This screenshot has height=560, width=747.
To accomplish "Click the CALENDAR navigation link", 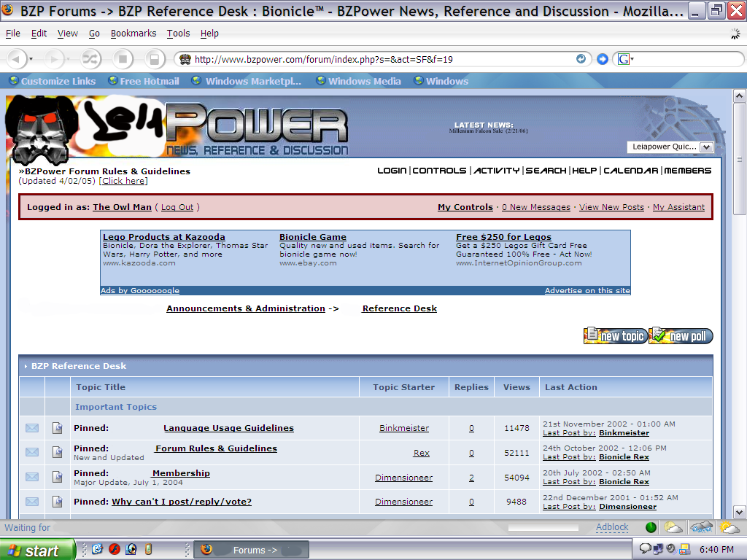I will (631, 171).
